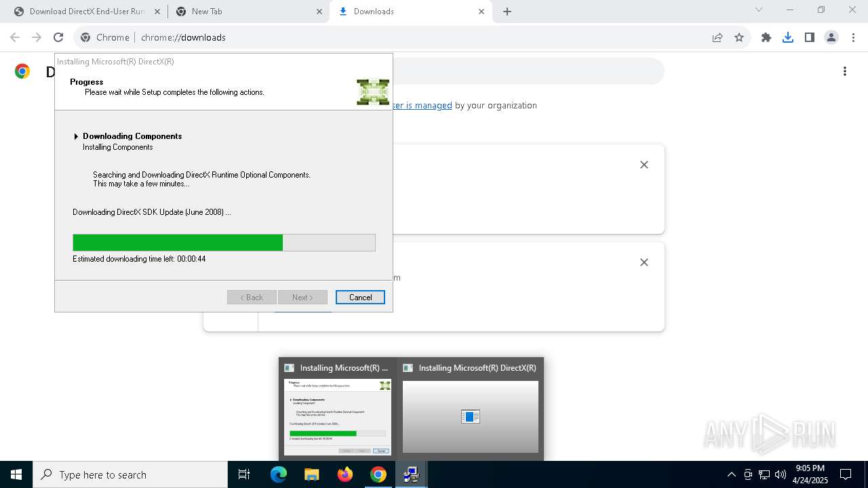The height and width of the screenshot is (488, 868).
Task: Click the estimated downloading time left text
Action: point(139,259)
